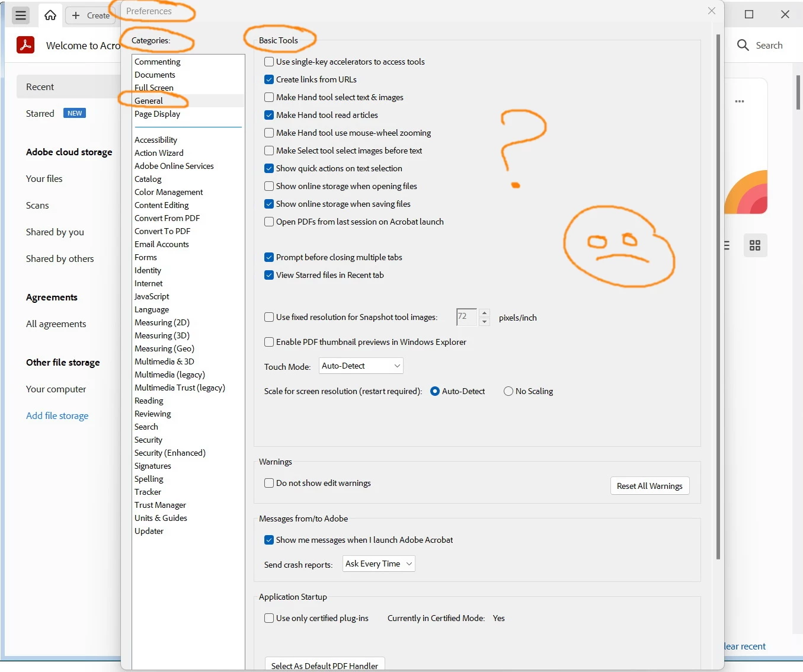Viewport: 803px width, 672px height.
Task: Enable Hand tool mouse-wheel zooming
Action: 269,133
